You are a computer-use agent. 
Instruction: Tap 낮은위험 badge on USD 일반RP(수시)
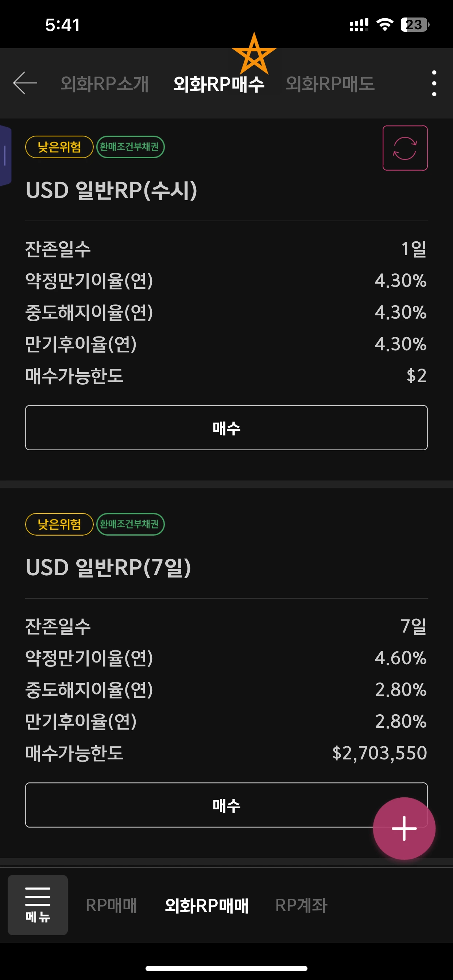click(x=59, y=147)
